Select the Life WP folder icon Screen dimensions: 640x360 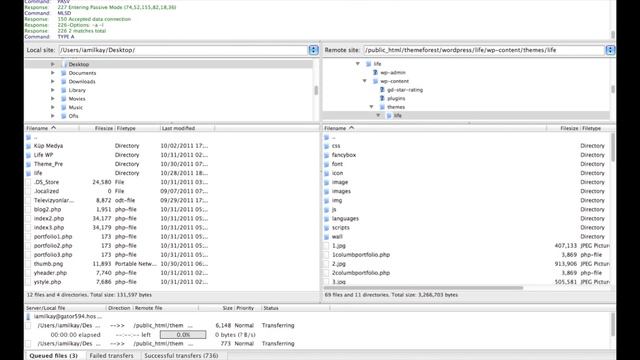(x=28, y=155)
